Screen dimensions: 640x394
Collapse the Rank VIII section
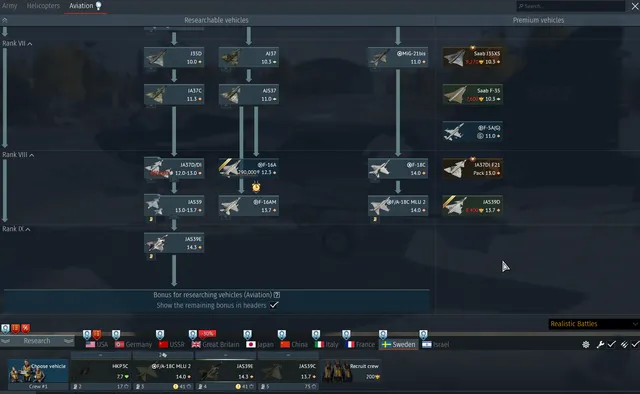pyautogui.click(x=18, y=155)
